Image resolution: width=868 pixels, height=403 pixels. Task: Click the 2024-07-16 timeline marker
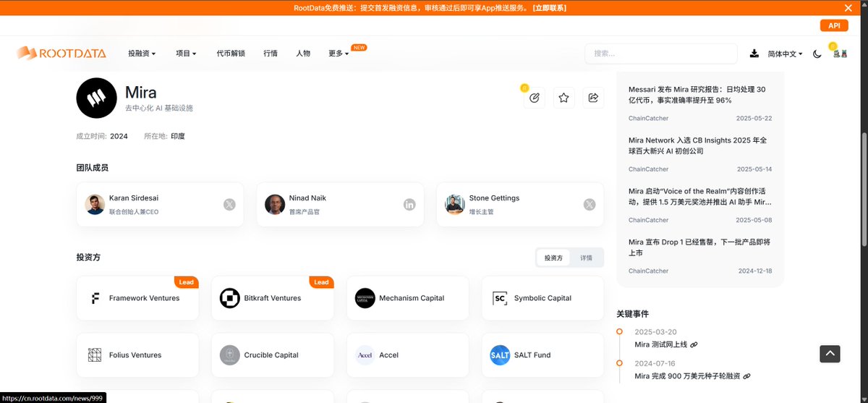619,362
